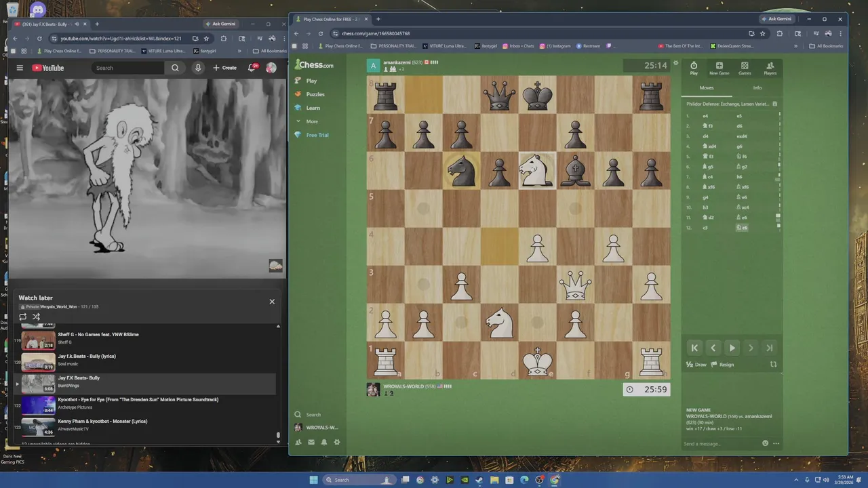Viewport: 868px width, 488px height.
Task: Open the Kyoothot - Eye for Eye video
Action: pos(146,405)
